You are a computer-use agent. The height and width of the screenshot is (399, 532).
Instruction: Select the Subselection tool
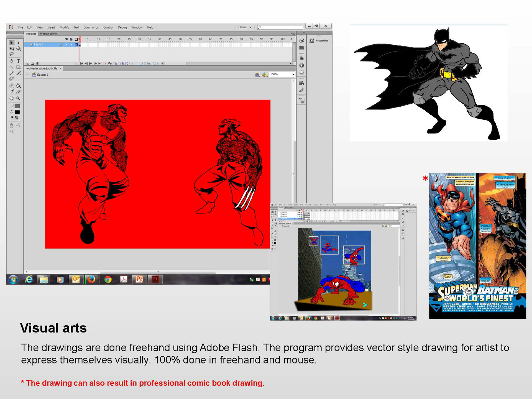pyautogui.click(x=18, y=42)
